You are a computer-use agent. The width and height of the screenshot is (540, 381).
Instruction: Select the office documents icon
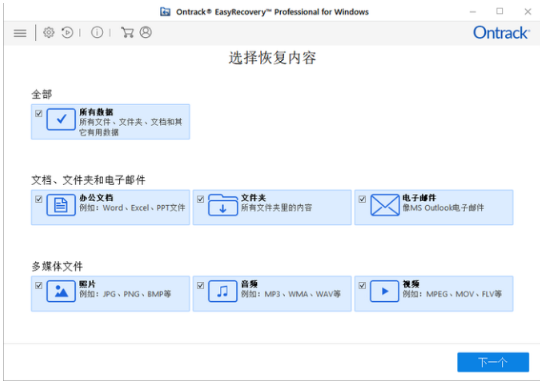61,205
